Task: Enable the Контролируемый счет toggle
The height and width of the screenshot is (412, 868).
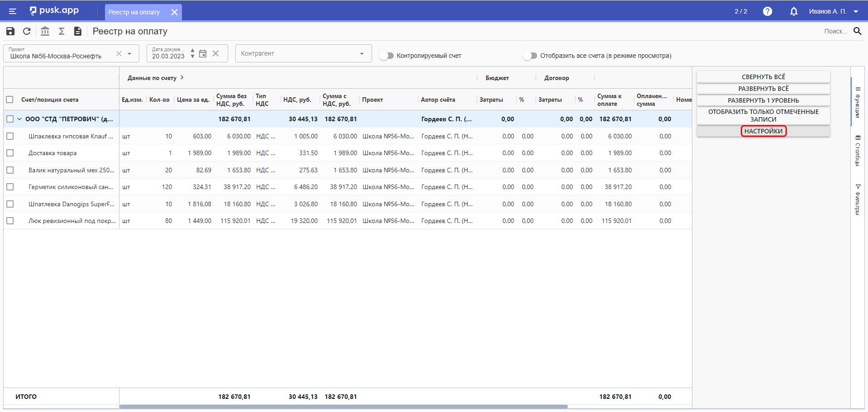Action: 386,56
